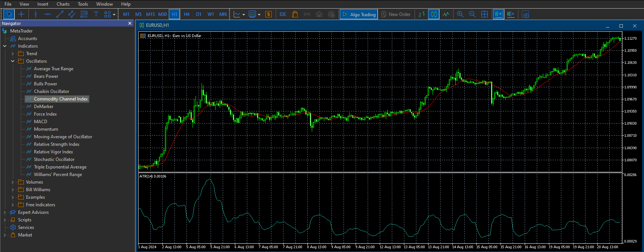The width and height of the screenshot is (644, 252).
Task: Open the View menu
Action: [x=24, y=4]
